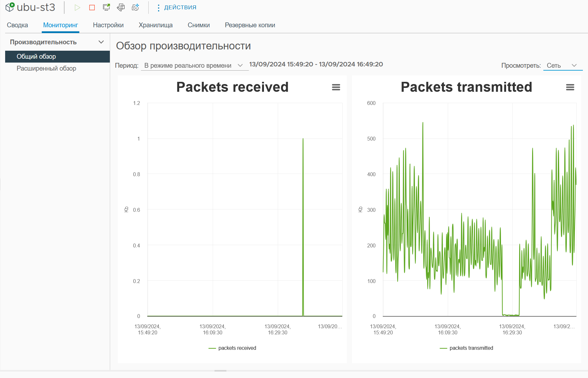
Task: Click the green power-on play icon
Action: pyautogui.click(x=77, y=7)
